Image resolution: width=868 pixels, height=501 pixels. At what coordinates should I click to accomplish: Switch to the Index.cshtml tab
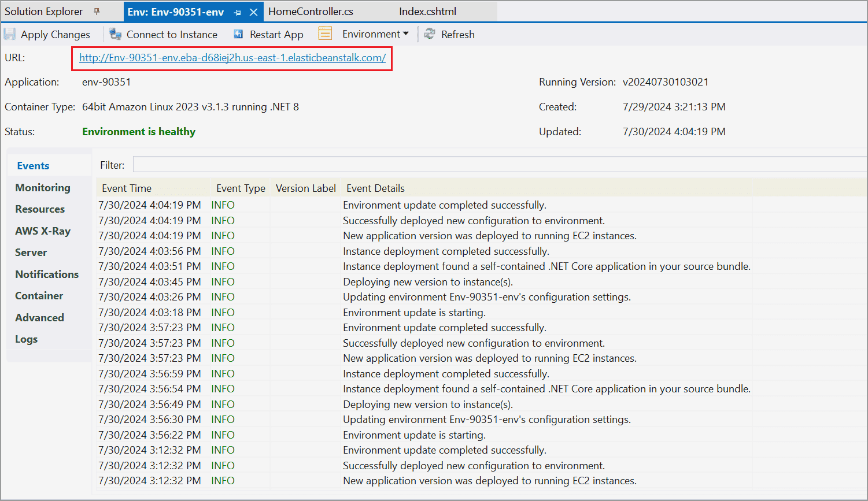click(x=427, y=11)
